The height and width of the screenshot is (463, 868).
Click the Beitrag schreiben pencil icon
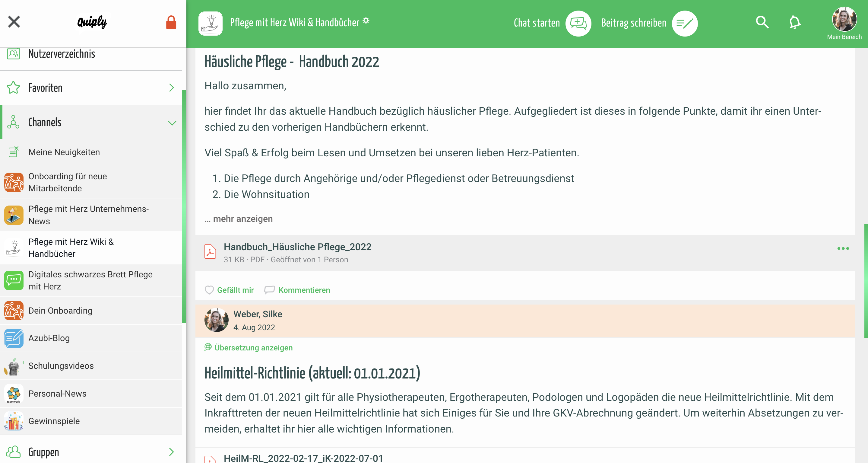click(x=685, y=23)
